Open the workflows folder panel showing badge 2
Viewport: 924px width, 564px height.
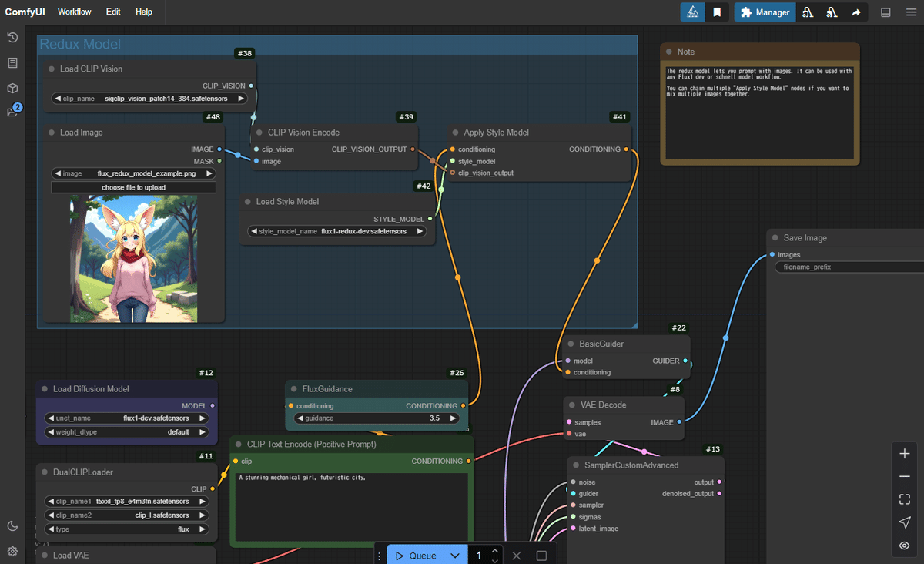coord(12,112)
